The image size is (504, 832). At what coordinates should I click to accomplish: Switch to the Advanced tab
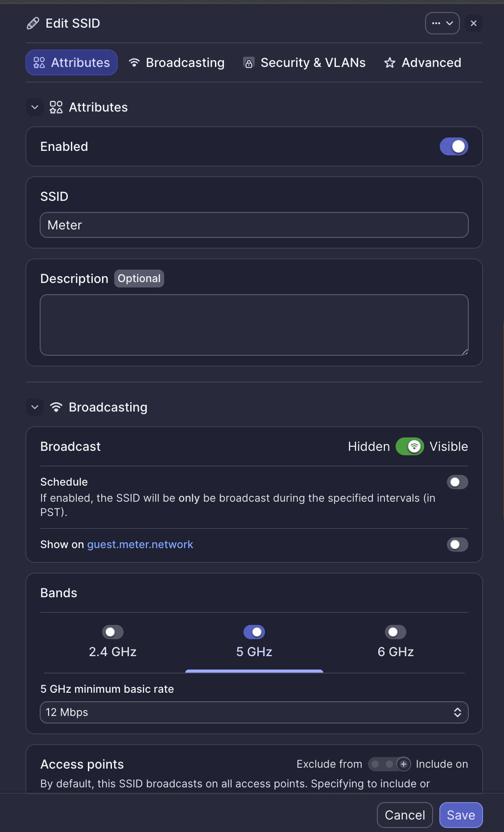pyautogui.click(x=422, y=62)
